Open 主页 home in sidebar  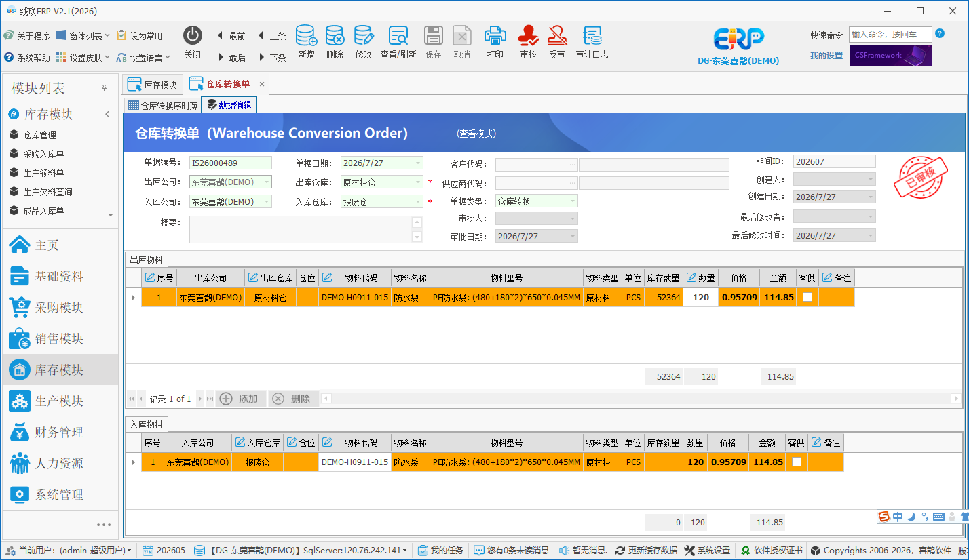click(60, 245)
